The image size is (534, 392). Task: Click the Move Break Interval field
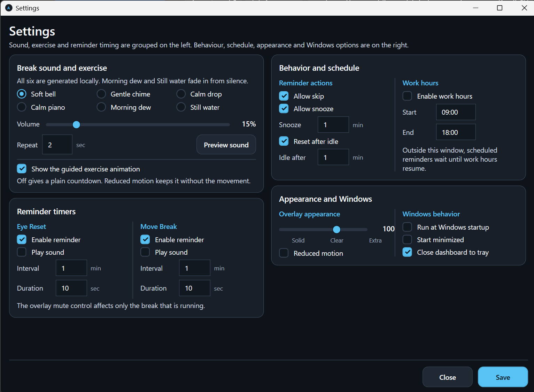pos(195,268)
